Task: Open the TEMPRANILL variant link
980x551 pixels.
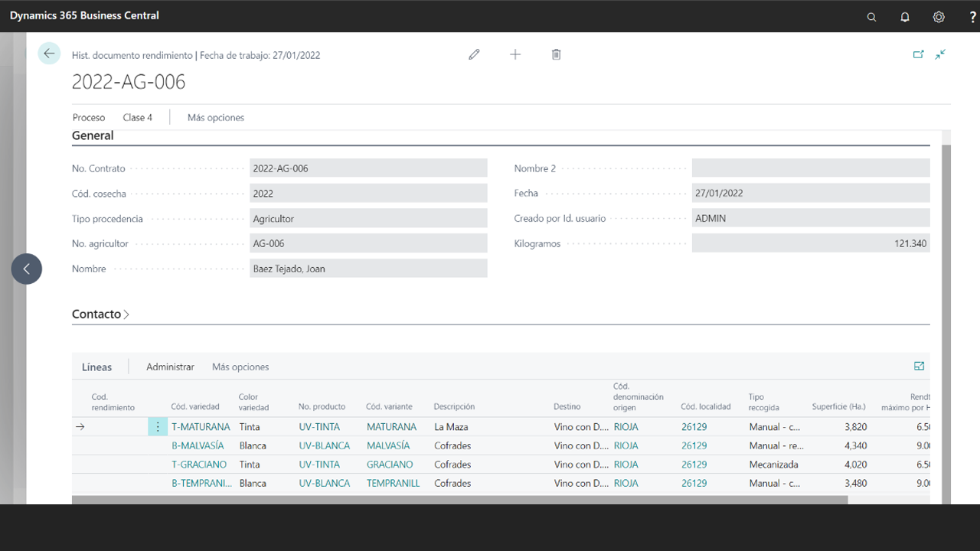Action: coord(394,483)
